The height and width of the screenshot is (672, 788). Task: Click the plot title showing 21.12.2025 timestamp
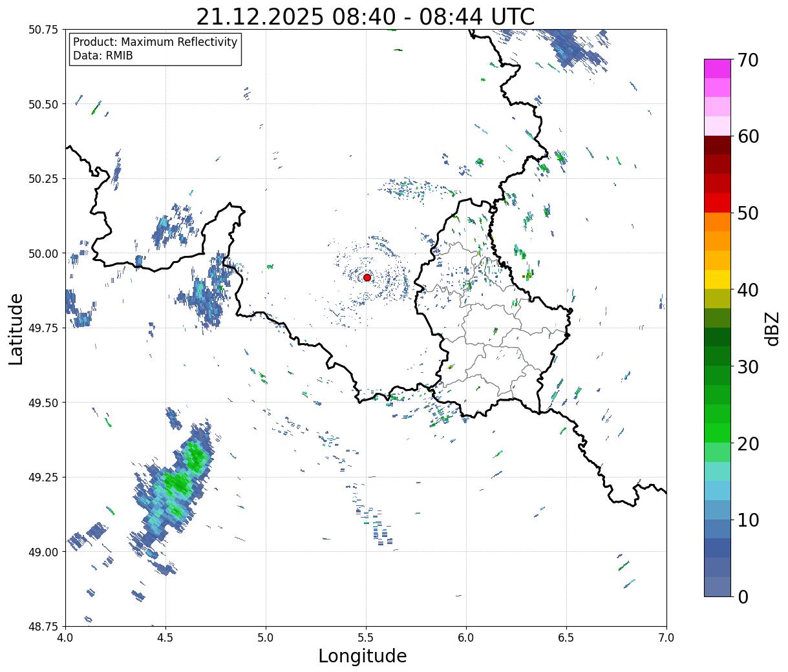coord(365,17)
